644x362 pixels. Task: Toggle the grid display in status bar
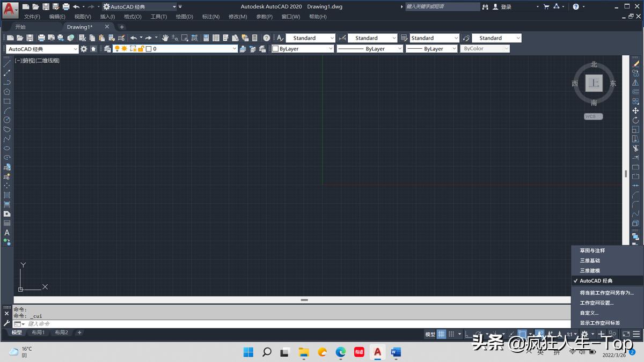pos(441,334)
